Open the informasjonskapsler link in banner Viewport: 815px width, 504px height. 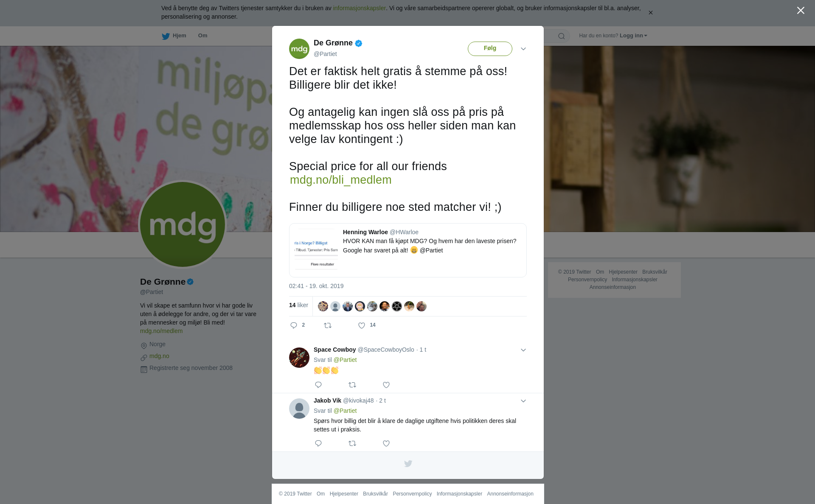click(x=359, y=8)
